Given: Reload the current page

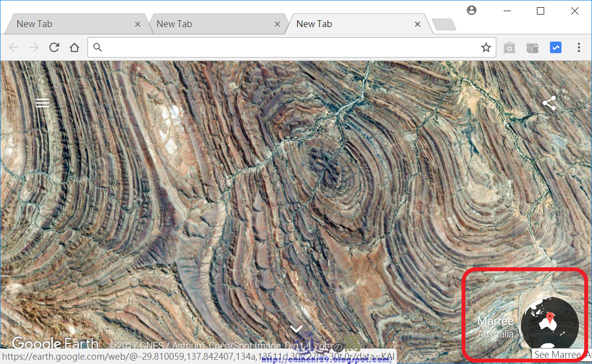Looking at the screenshot, I should 54,47.
